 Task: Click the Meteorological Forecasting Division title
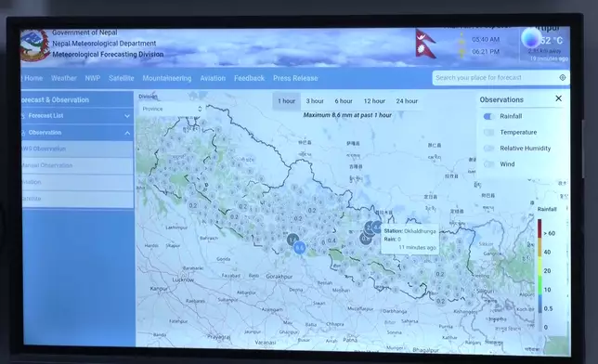click(108, 55)
